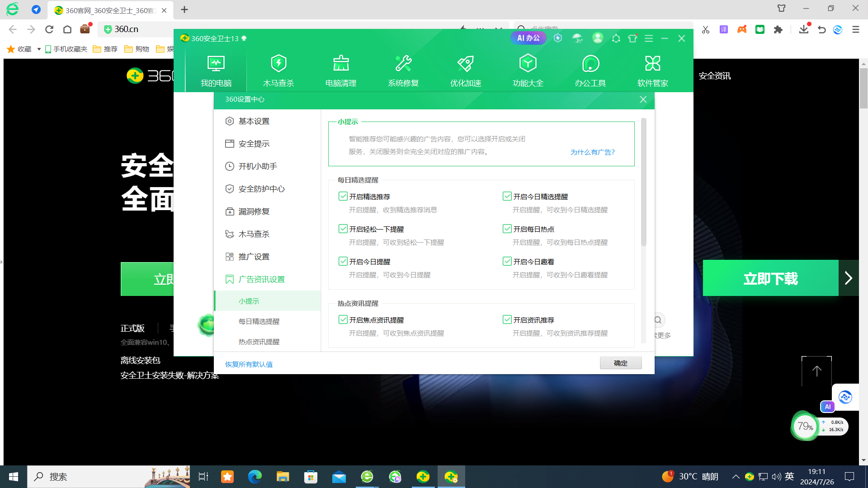868x488 pixels.
Task: Click 恢复所有默认值 link
Action: tap(249, 364)
